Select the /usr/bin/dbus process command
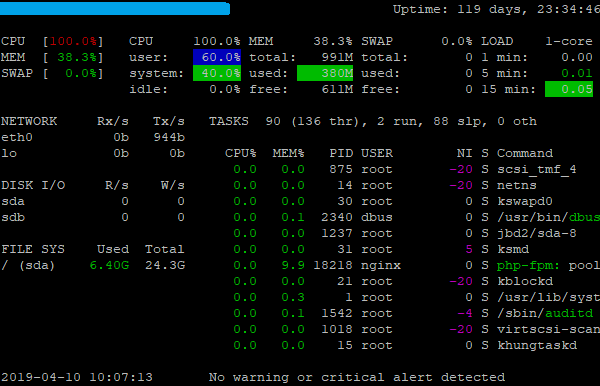 click(x=548, y=217)
